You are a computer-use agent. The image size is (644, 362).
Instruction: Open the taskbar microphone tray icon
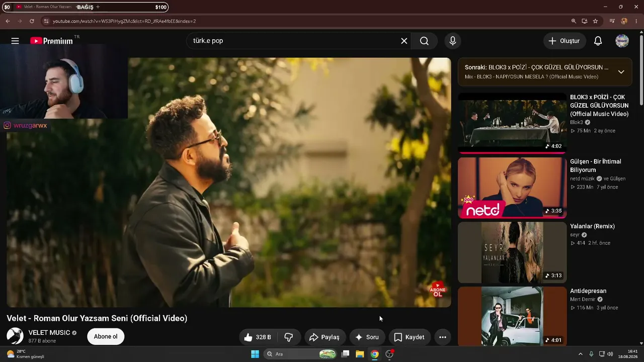pos(591,354)
